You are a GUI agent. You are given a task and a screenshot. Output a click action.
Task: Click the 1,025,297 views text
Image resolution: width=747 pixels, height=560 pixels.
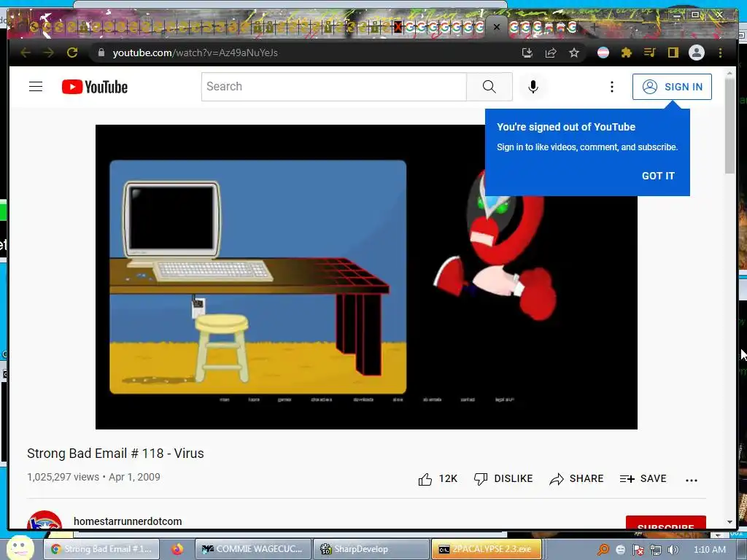[63, 477]
